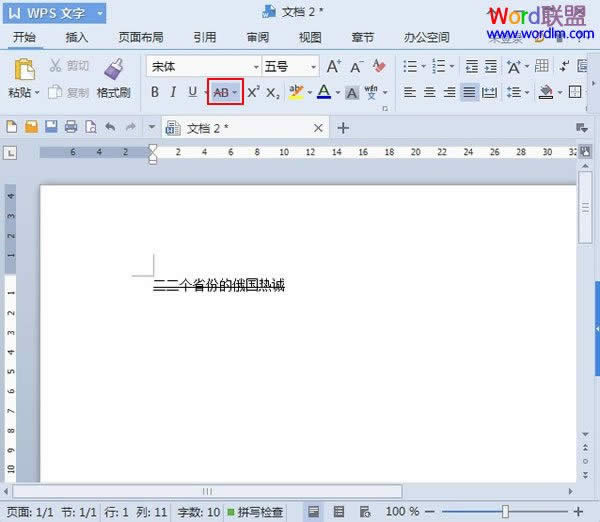600x522 pixels.
Task: Toggle subscript X₂ formatting
Action: point(273,93)
